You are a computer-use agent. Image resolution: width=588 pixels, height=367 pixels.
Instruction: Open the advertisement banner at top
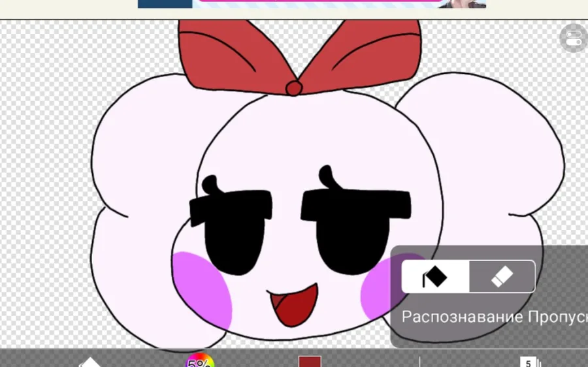[x=312, y=4]
